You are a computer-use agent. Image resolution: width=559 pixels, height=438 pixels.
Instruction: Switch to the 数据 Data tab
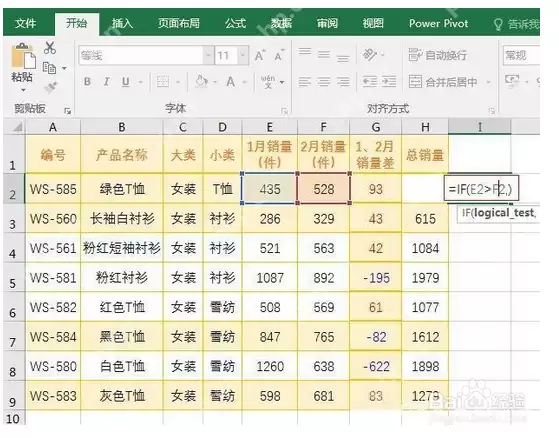[281, 24]
